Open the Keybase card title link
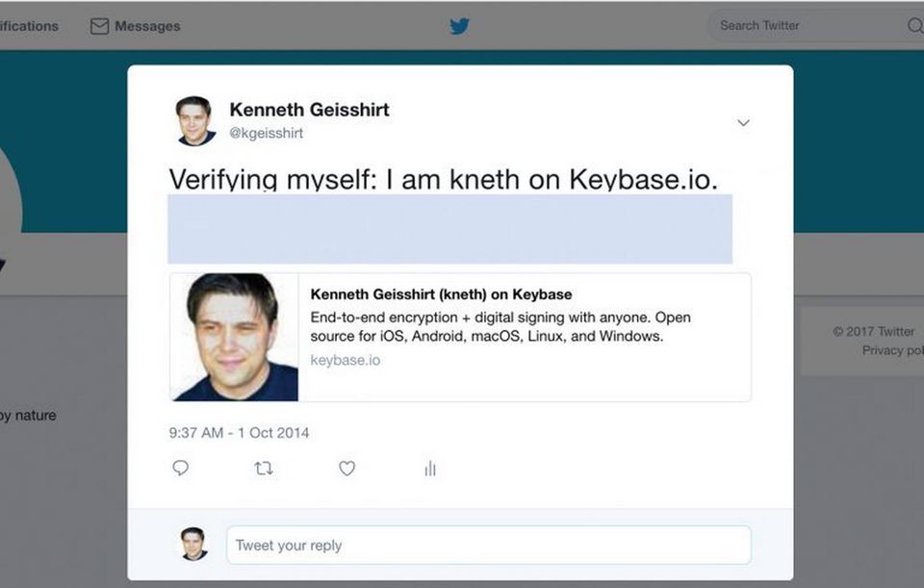This screenshot has height=588, width=924. pos(442,294)
